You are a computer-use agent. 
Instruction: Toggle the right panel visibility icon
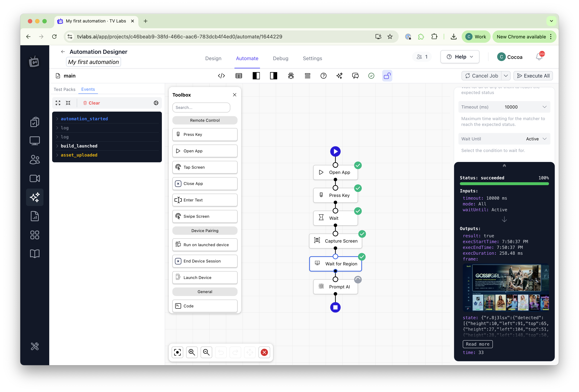point(273,76)
